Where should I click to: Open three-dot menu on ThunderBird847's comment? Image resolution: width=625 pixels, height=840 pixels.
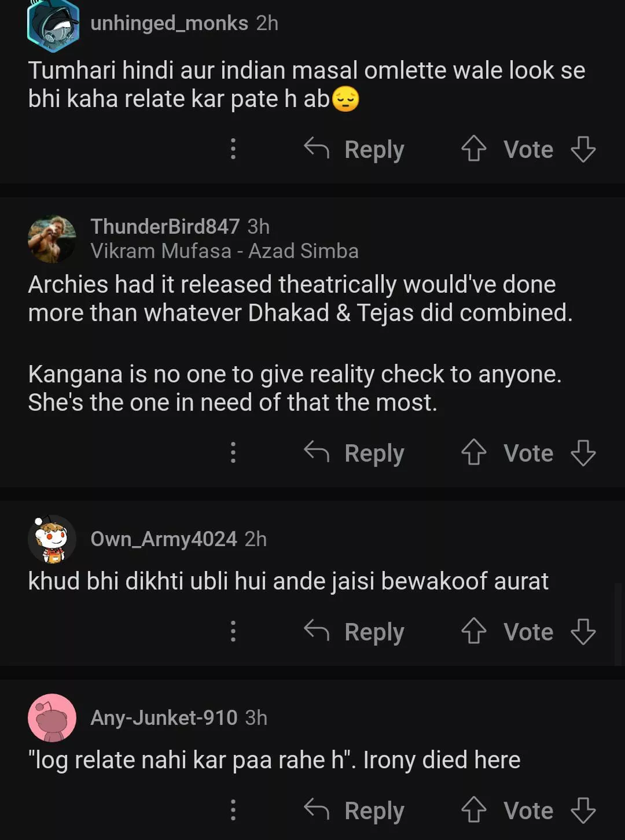click(233, 452)
